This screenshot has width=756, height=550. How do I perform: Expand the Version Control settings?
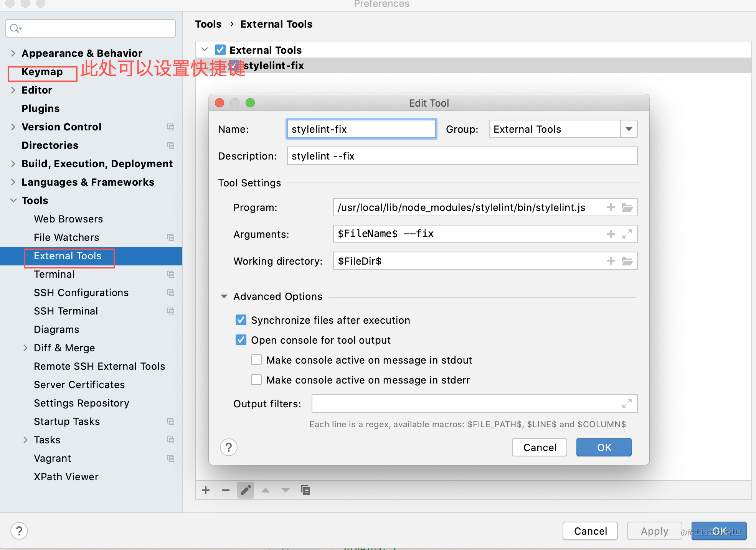pyautogui.click(x=13, y=127)
